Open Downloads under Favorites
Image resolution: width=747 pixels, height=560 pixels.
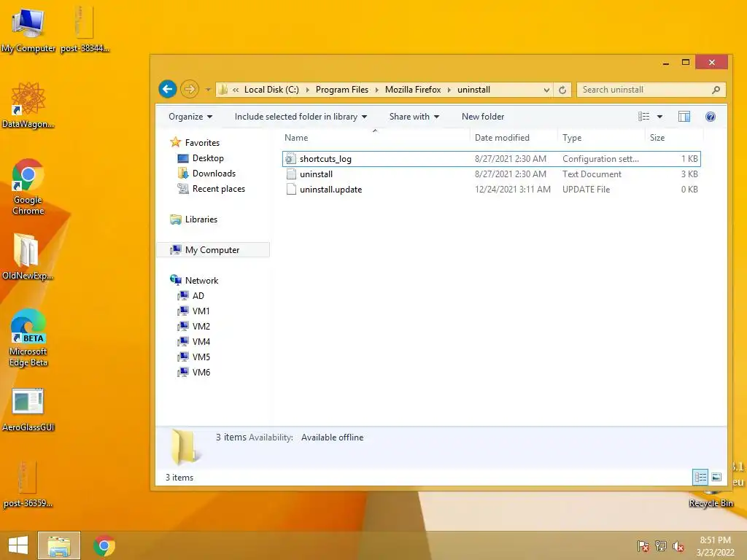(206, 174)
